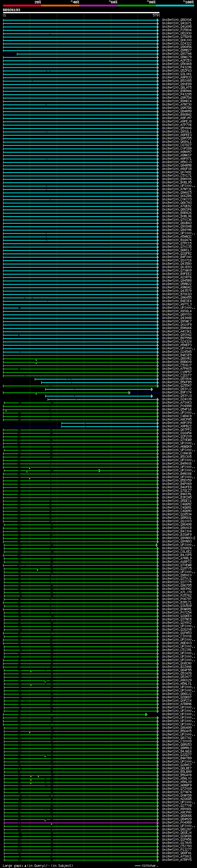
Task: Click the UniRef100_A5HLY0 label
Action: (x=177, y=778)
